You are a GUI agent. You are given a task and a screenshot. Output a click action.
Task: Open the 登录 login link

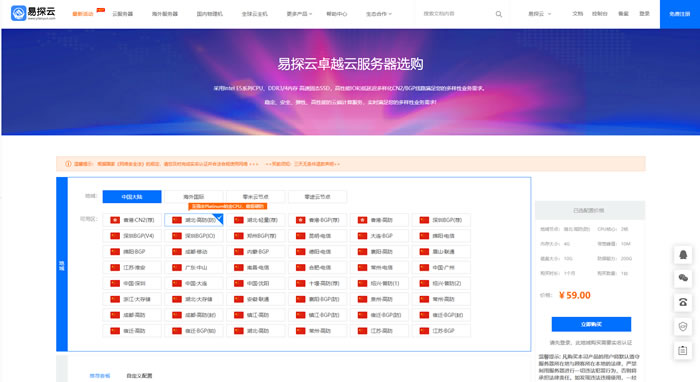click(644, 14)
